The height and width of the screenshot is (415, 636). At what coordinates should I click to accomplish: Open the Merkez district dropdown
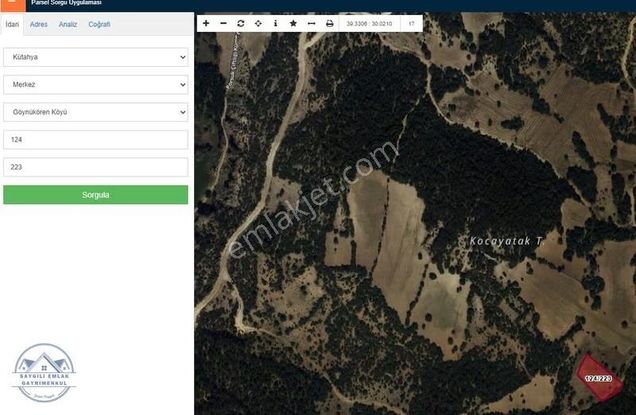[x=95, y=85]
